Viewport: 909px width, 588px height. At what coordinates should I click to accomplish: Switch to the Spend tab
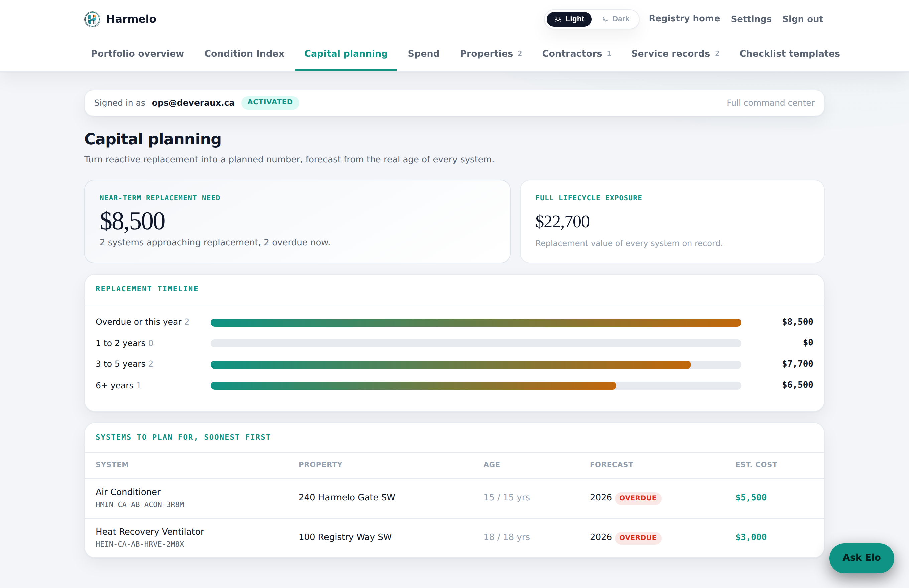pyautogui.click(x=423, y=54)
